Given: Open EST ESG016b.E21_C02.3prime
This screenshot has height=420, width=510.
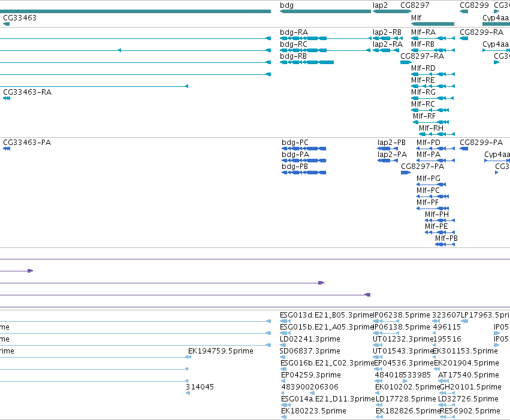Looking at the screenshot, I should 327,364.
